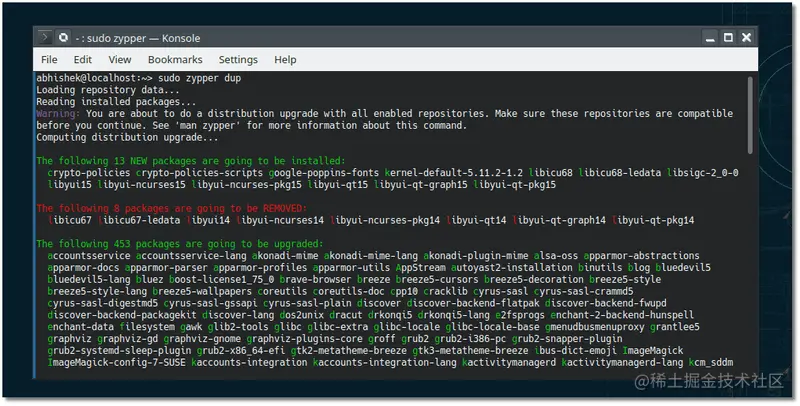Image resolution: width=800 pixels, height=406 pixels.
Task: Click package name 'discover-backend-flatpak'
Action: point(472,303)
